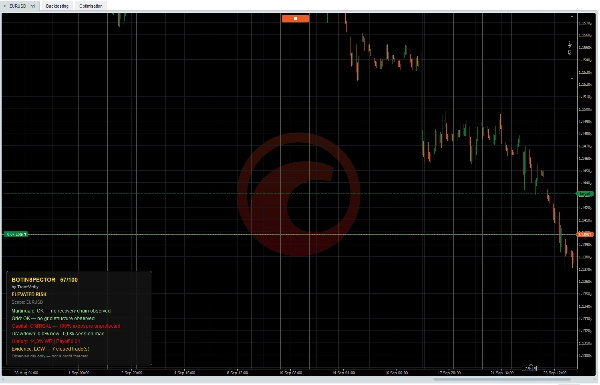
Task: Click the yellow Evidence LOW line in the panel
Action: click(x=51, y=349)
